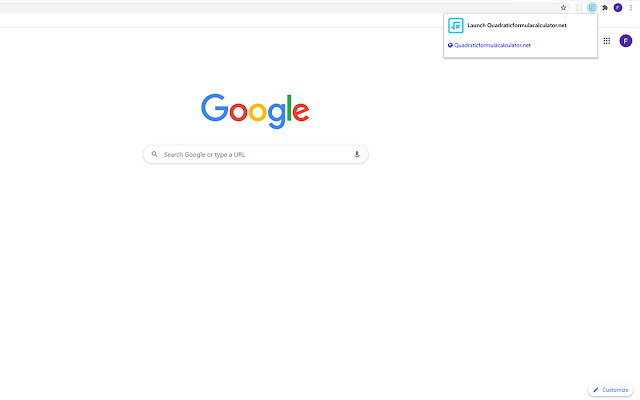Start voice search with the microphone icon
Image resolution: width=640 pixels, height=400 pixels.
[x=357, y=154]
